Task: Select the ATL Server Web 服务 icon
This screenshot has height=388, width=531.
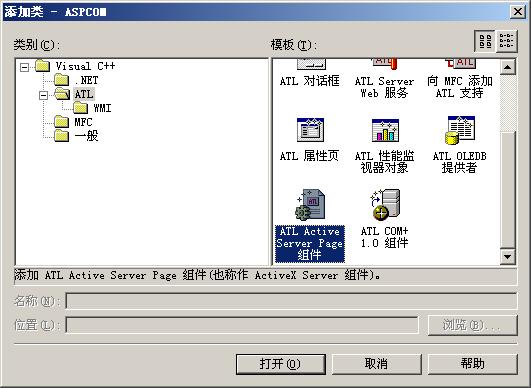Action: (385, 64)
